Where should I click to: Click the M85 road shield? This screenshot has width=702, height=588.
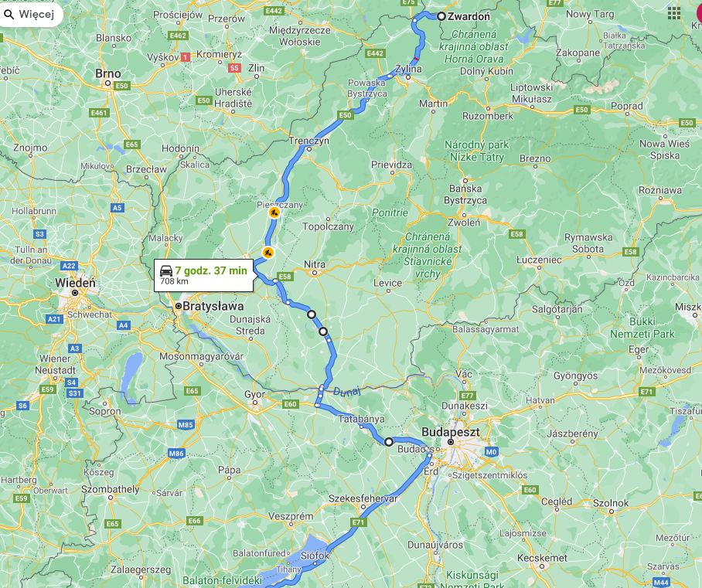pyautogui.click(x=186, y=425)
